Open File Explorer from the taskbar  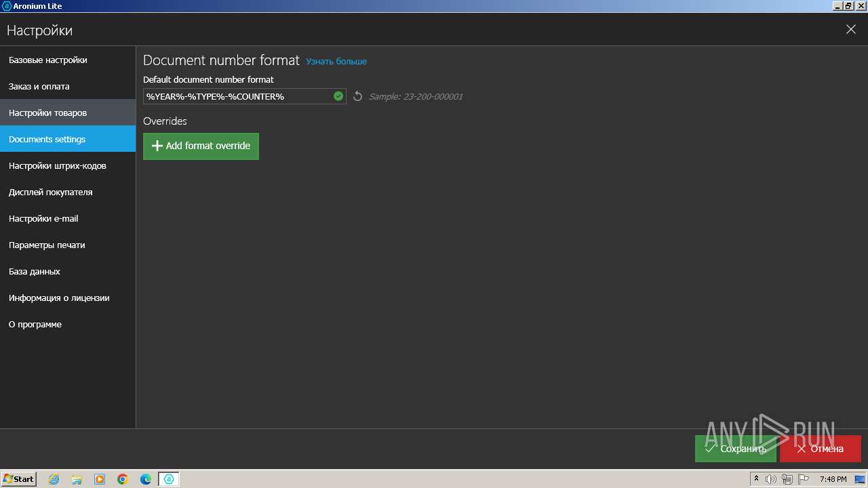pyautogui.click(x=77, y=479)
